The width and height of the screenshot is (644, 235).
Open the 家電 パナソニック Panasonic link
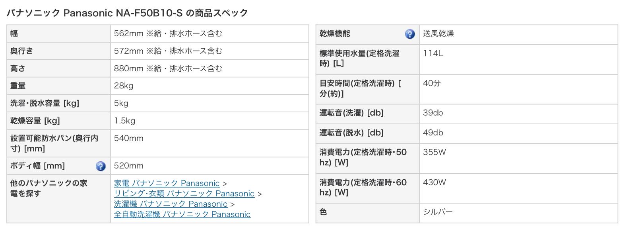167,183
